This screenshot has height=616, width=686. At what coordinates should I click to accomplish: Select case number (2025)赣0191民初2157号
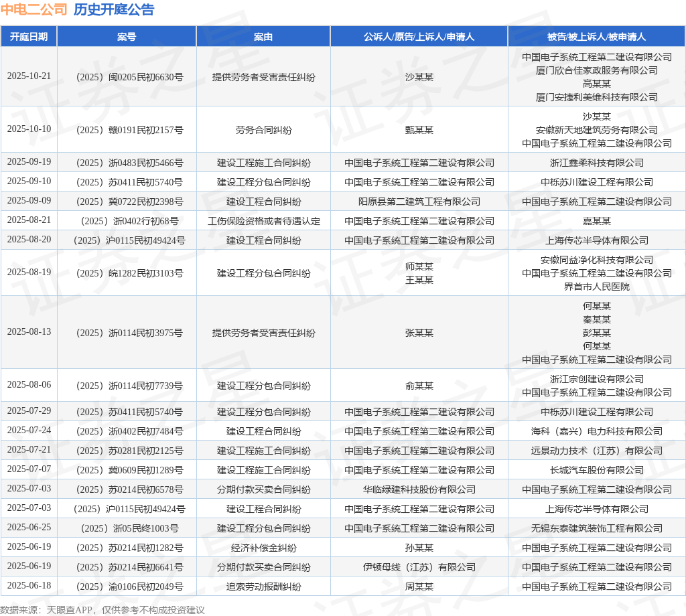129,130
